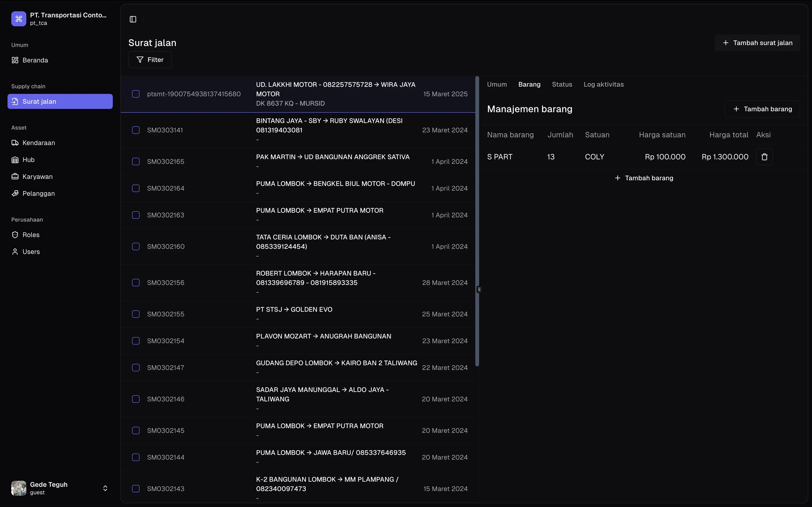812x507 pixels.
Task: Go to the Hub page
Action: 28,160
